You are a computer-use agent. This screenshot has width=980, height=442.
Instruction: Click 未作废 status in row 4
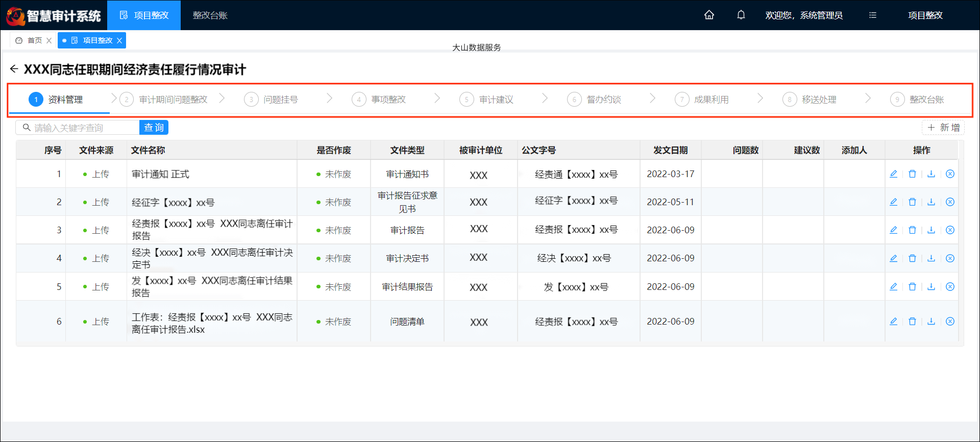[334, 259]
